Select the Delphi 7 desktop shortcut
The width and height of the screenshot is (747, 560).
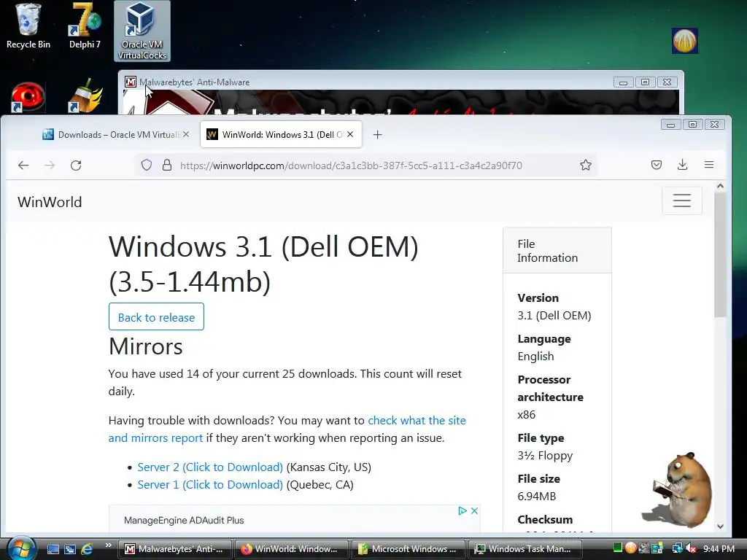tap(85, 26)
